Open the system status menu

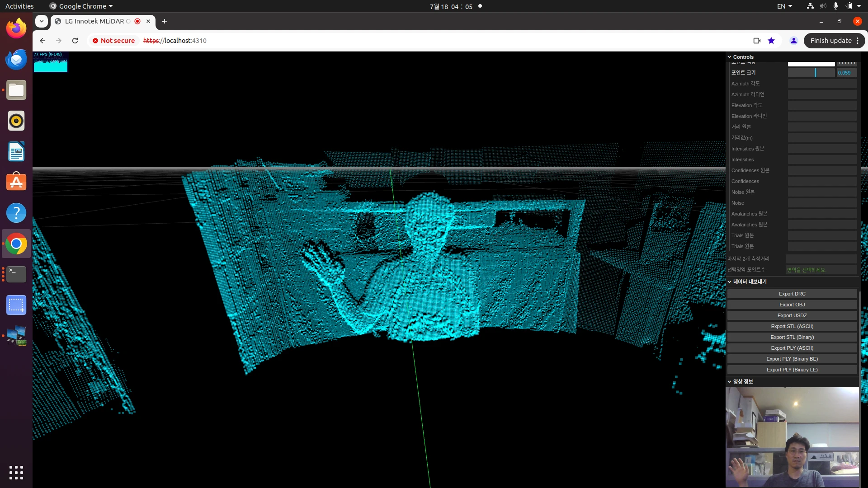tap(834, 6)
